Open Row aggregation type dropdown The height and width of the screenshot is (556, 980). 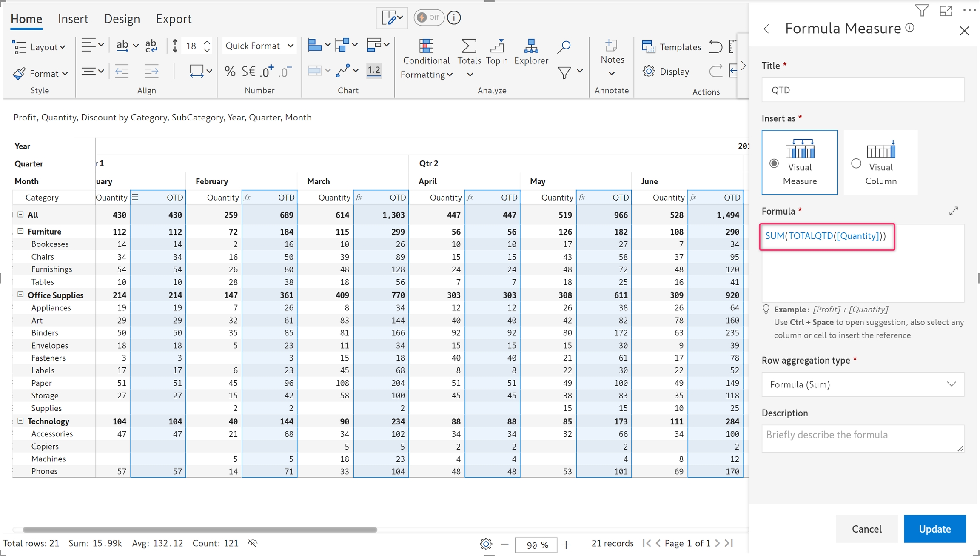[862, 384]
